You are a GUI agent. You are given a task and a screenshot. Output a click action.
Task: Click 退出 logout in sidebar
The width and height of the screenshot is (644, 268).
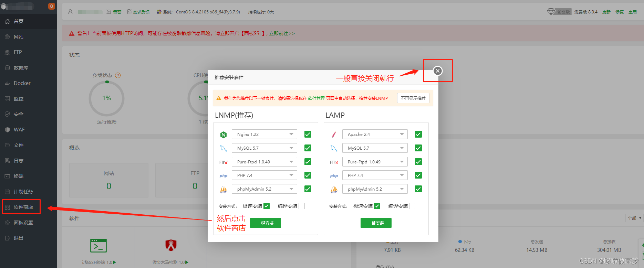coord(29,238)
